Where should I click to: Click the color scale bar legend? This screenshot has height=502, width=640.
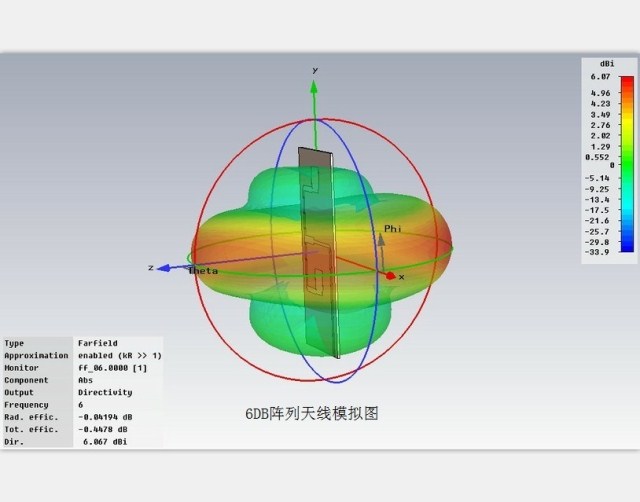(x=627, y=164)
